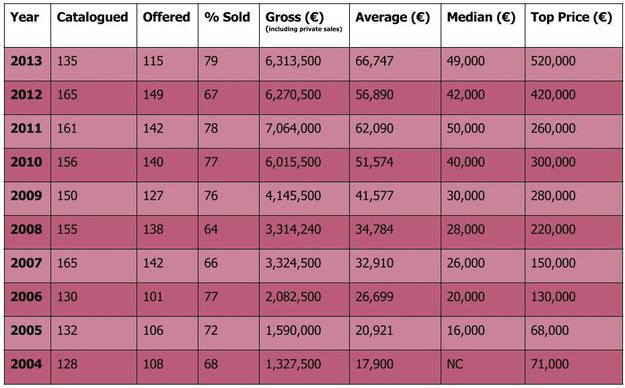Select the 26,699 average value
Screen dimensions: 625x388
coord(374,297)
